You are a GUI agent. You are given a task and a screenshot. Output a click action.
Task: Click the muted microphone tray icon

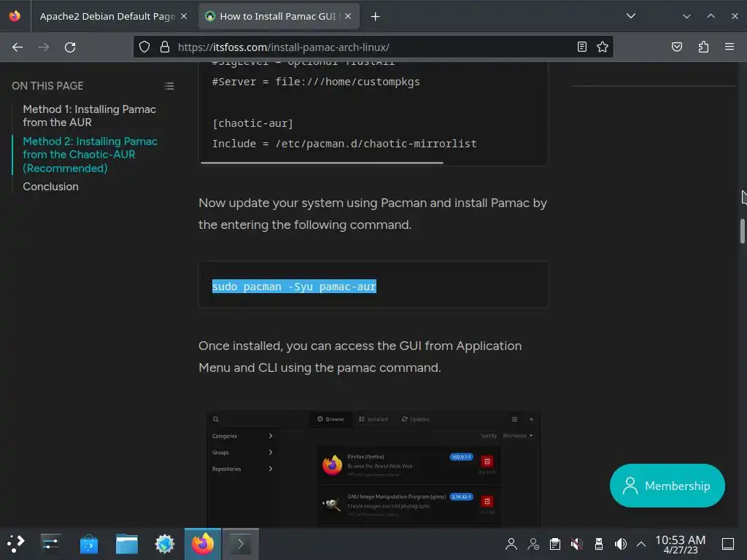point(577,544)
